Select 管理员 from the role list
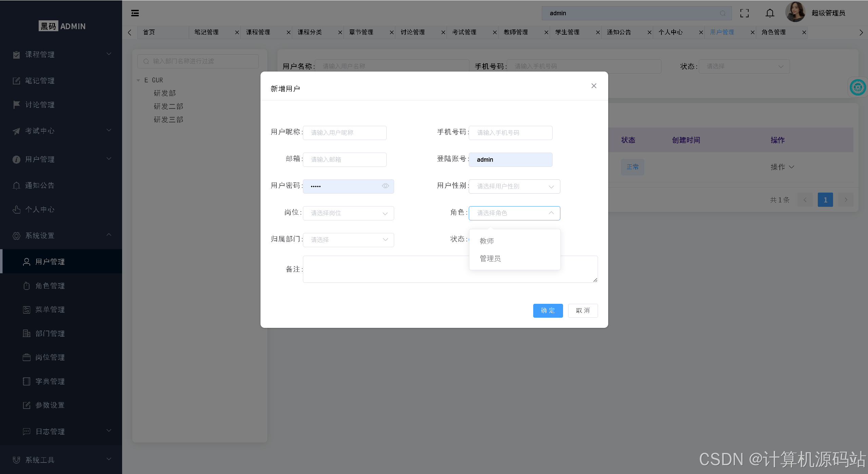This screenshot has height=474, width=868. [x=490, y=258]
